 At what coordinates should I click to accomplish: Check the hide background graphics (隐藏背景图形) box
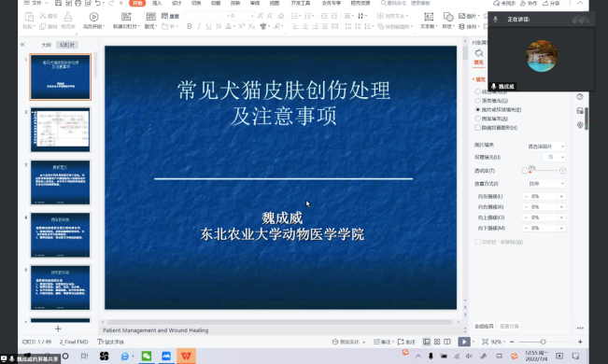pyautogui.click(x=478, y=128)
